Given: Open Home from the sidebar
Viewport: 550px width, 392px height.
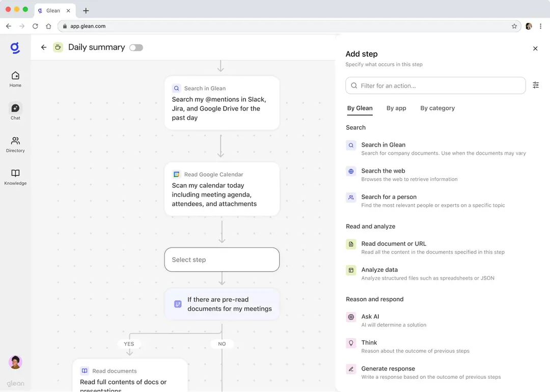Looking at the screenshot, I should coord(15,79).
